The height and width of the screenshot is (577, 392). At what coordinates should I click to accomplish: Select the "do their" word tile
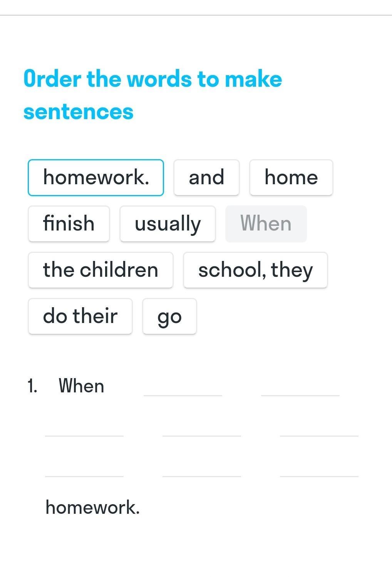[80, 316]
